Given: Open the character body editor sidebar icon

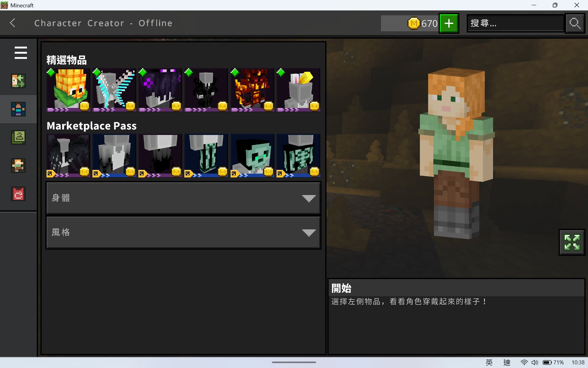Looking at the screenshot, I should pos(18,109).
